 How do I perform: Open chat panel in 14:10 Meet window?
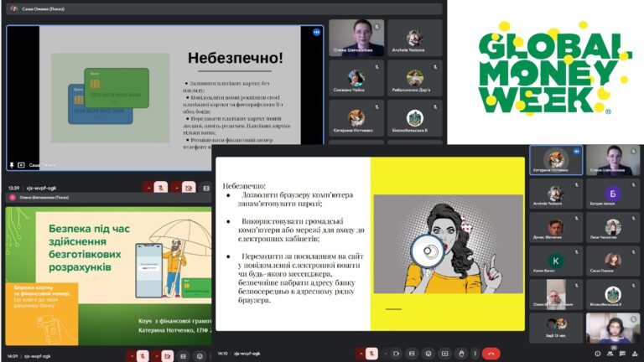tap(623, 354)
